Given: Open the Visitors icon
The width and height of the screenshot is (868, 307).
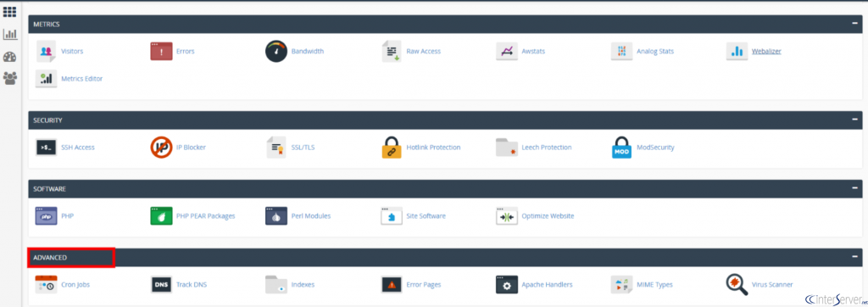Looking at the screenshot, I should click(x=46, y=51).
